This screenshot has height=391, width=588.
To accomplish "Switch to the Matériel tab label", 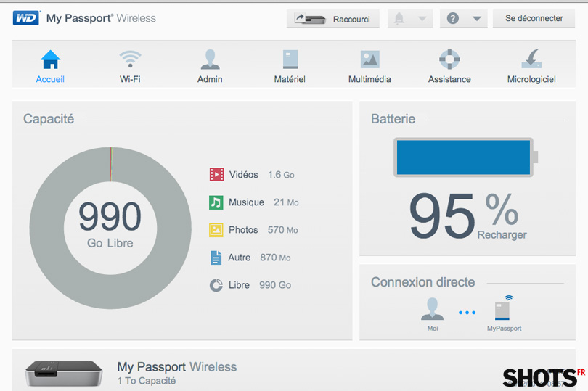I will [290, 79].
